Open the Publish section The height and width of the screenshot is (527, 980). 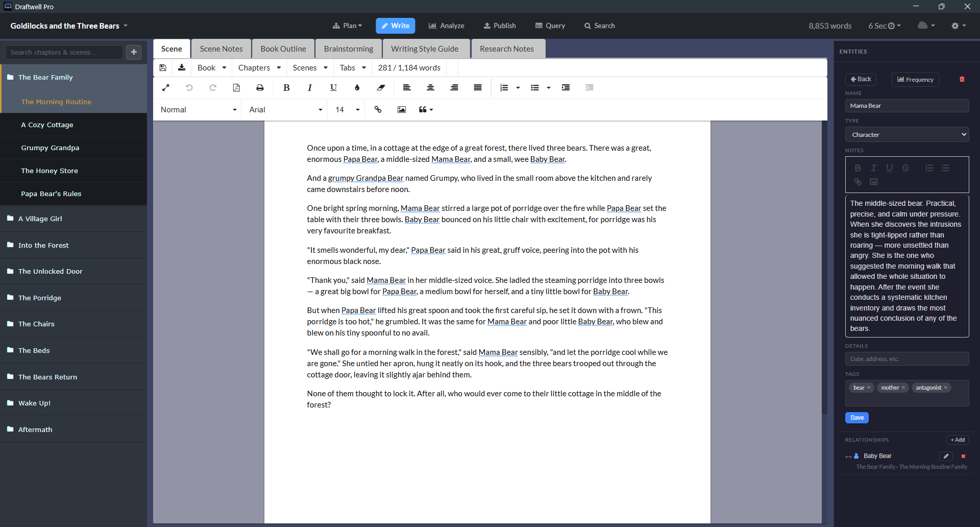click(500, 26)
